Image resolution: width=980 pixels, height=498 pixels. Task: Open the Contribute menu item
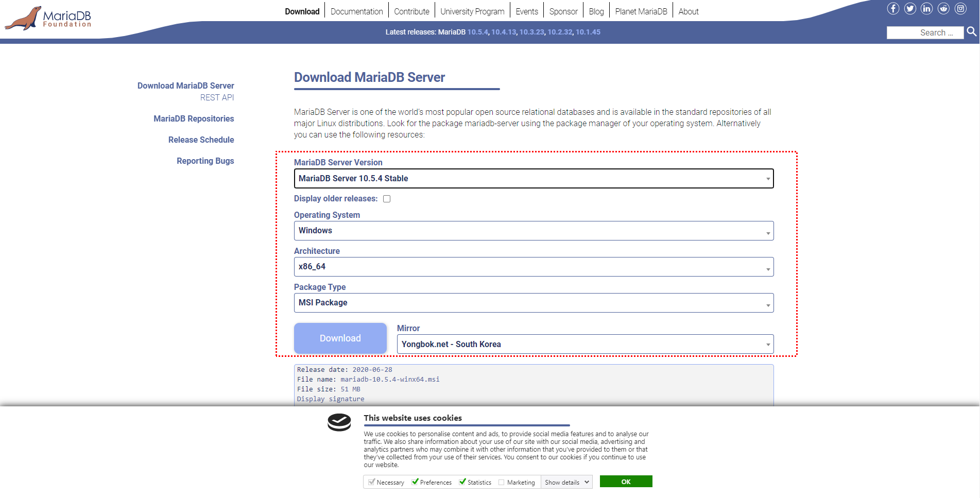coord(411,11)
